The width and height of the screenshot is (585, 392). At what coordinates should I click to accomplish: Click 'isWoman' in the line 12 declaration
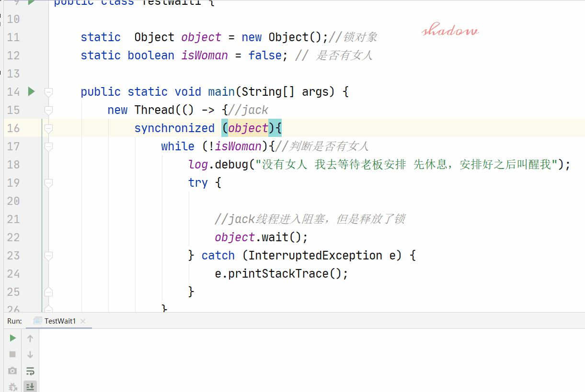(205, 56)
